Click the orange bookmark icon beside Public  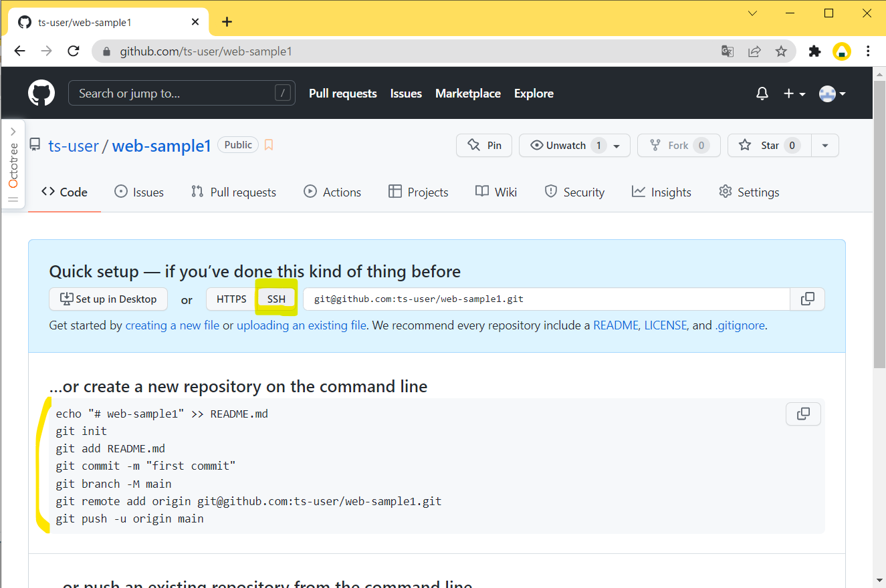click(x=269, y=145)
